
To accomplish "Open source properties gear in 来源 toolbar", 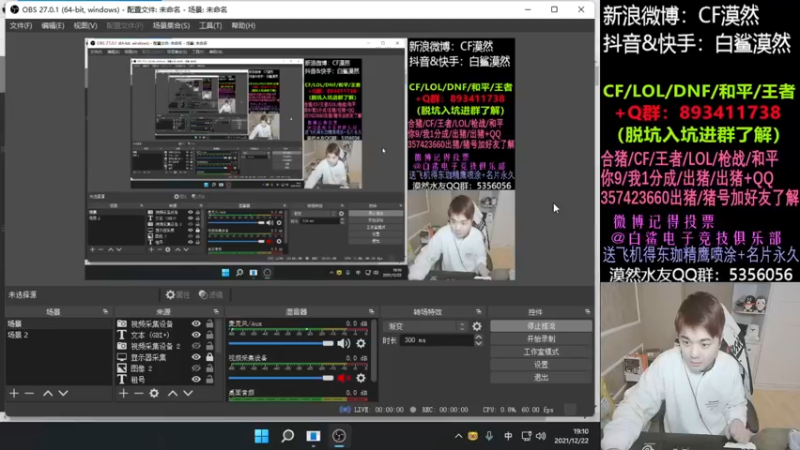I will pos(154,393).
